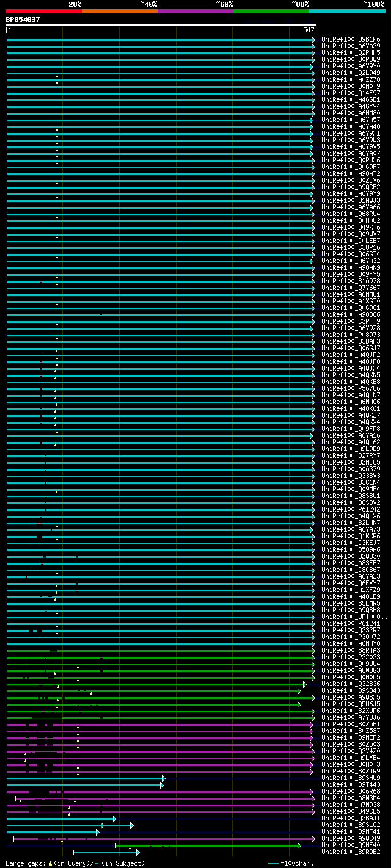
Task: Select the UniRef100_B9RDB2 label
Action: (351, 852)
